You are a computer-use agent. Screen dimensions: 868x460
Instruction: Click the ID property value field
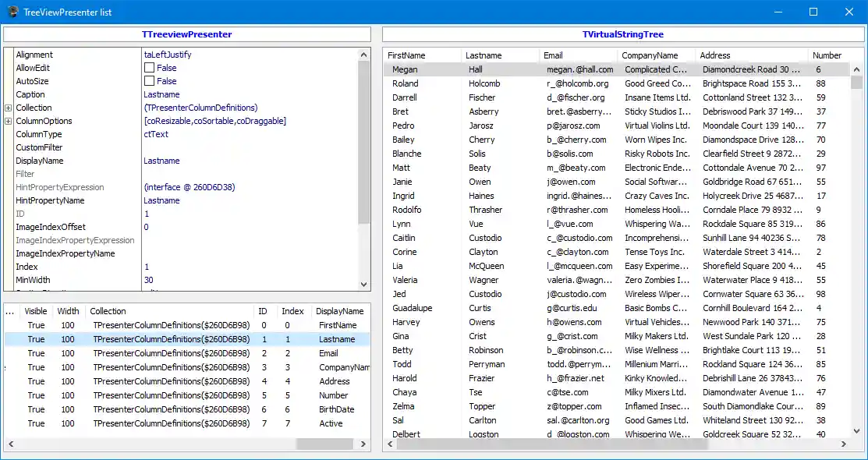tap(156, 214)
